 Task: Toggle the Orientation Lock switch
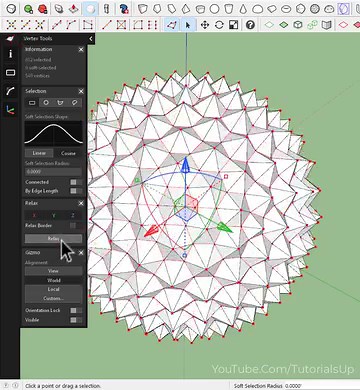pyautogui.click(x=76, y=310)
